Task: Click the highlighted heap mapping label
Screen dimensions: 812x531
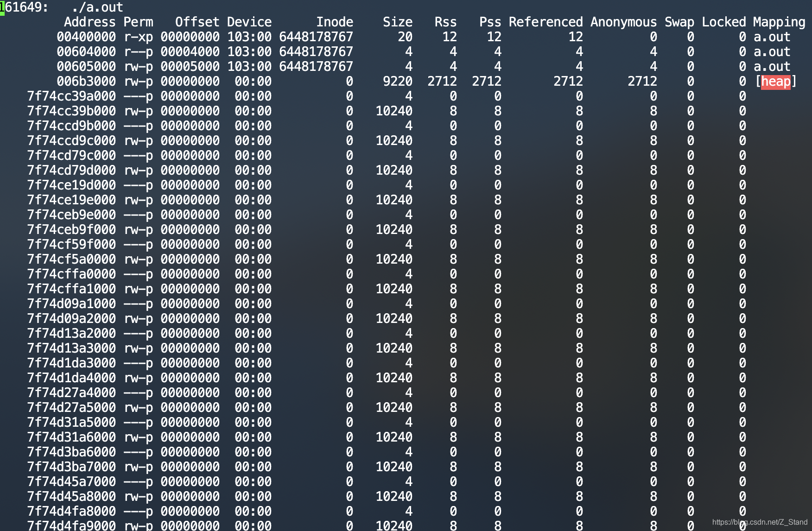Action: 775,82
